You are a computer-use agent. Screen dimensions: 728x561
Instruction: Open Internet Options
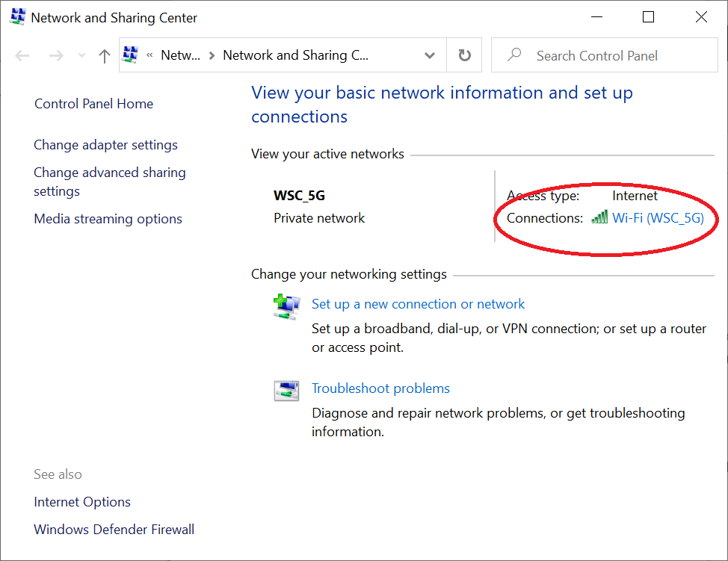tap(82, 501)
